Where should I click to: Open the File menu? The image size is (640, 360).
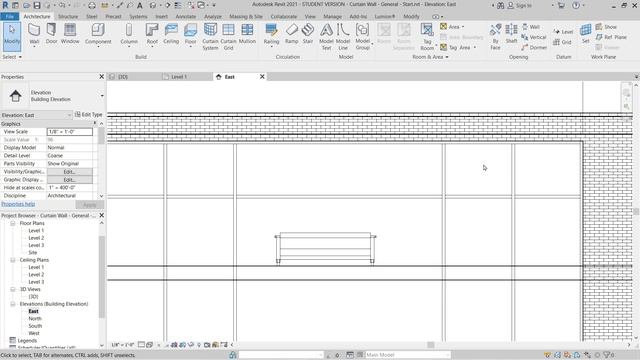9,16
